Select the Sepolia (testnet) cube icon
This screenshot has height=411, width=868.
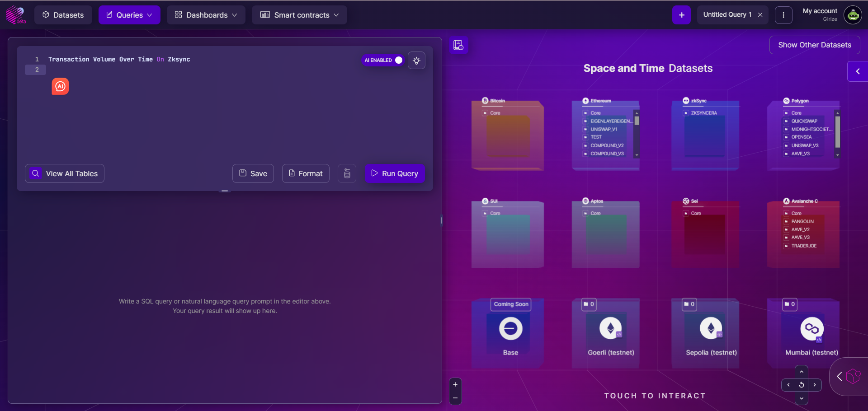coord(711,328)
